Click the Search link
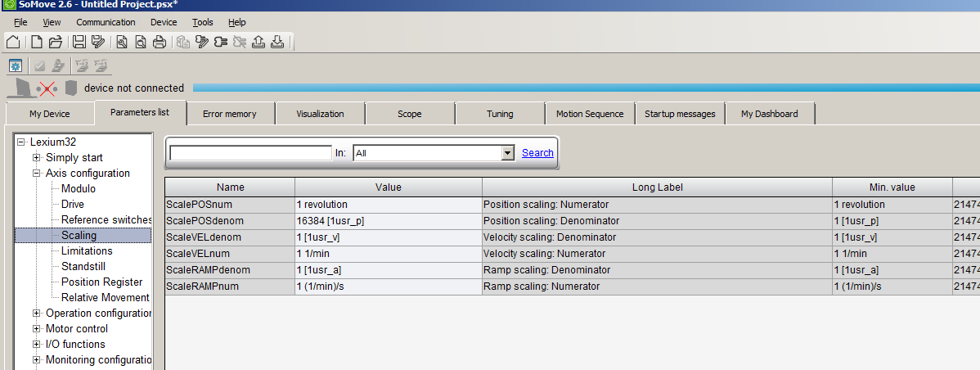980x370 pixels. pyautogui.click(x=537, y=152)
